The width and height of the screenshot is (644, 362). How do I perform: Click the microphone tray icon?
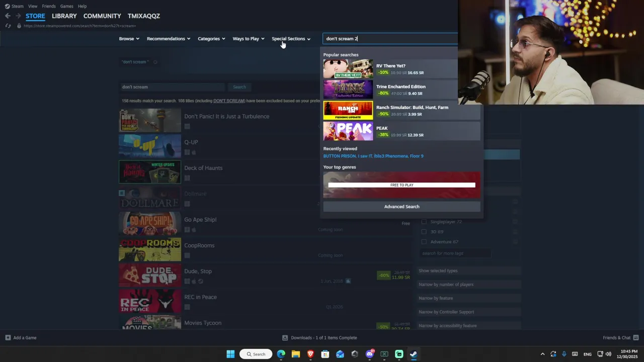[564, 354]
